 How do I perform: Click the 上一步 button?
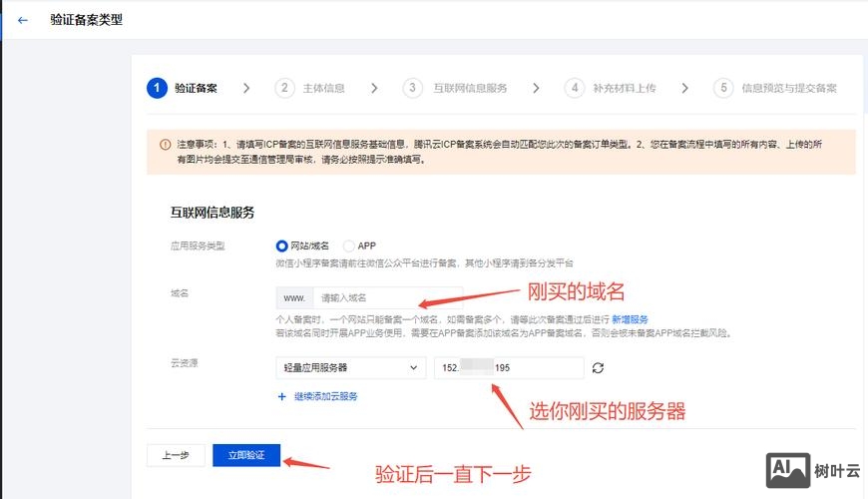[176, 455]
